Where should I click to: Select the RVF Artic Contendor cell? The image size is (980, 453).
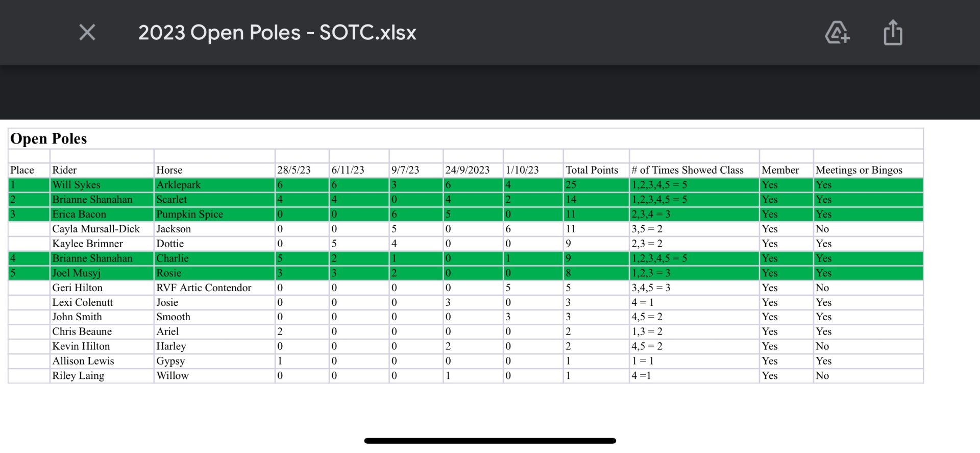click(x=214, y=288)
